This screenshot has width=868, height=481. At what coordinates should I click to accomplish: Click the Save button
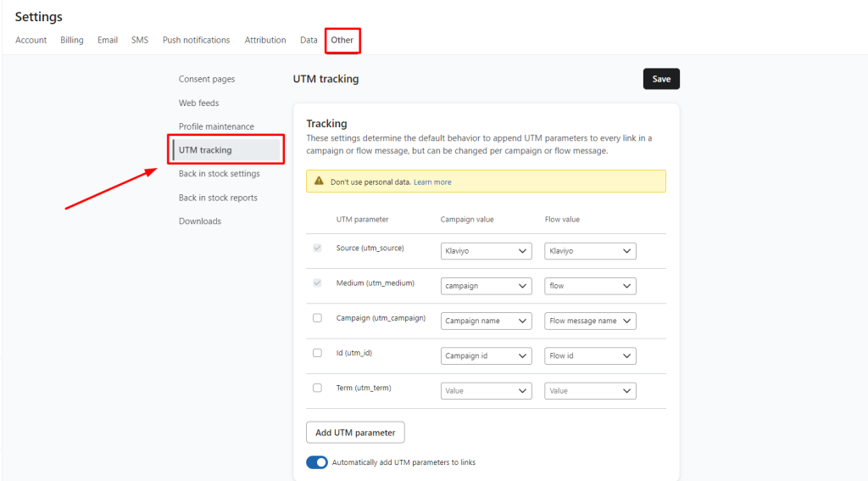coord(661,79)
